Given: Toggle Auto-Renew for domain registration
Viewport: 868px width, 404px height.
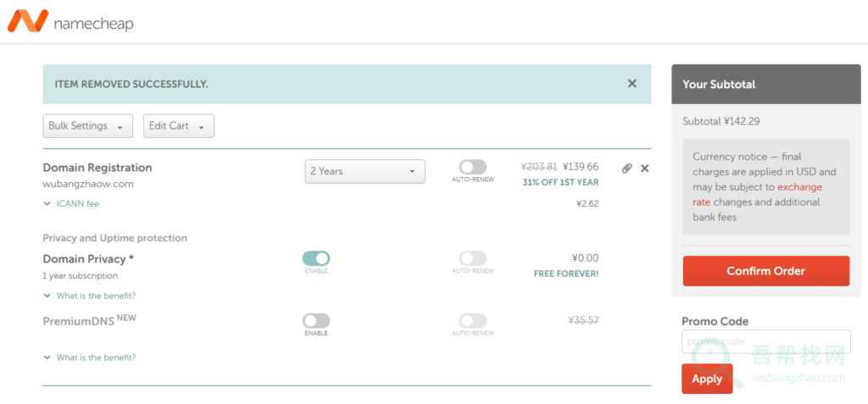Looking at the screenshot, I should click(473, 168).
